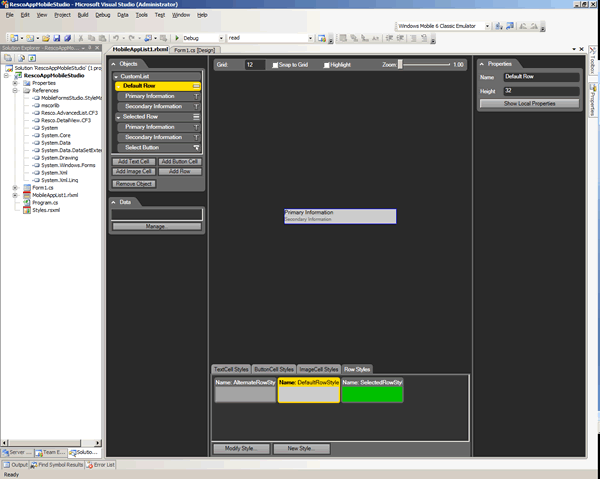Screen dimensions: 600x479
Task: Click the Open File folder icon in toolbar
Action: click(46, 38)
